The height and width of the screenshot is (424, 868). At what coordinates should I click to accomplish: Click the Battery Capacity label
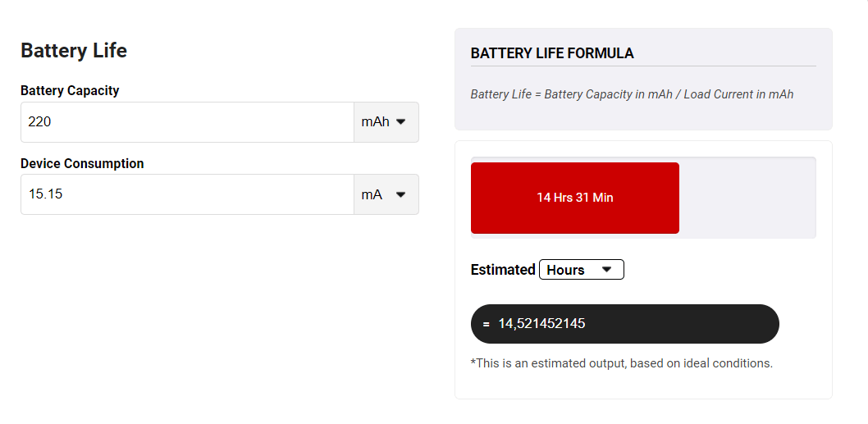pos(70,90)
